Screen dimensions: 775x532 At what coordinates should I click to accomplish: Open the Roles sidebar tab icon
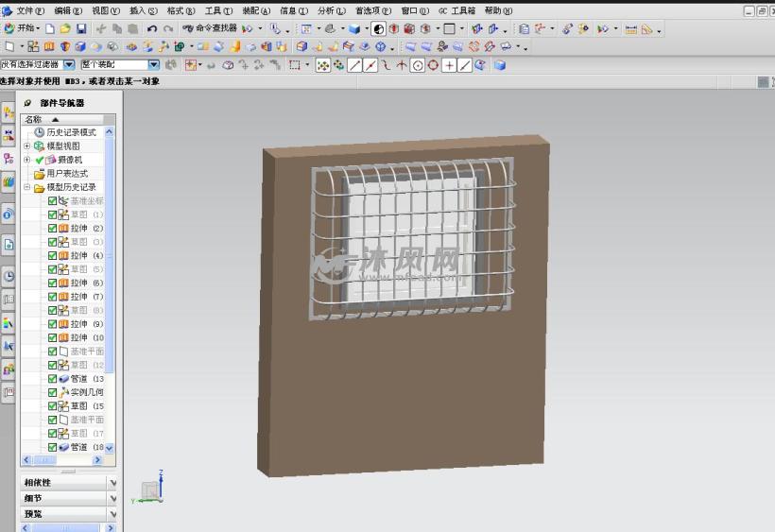pyautogui.click(x=9, y=369)
